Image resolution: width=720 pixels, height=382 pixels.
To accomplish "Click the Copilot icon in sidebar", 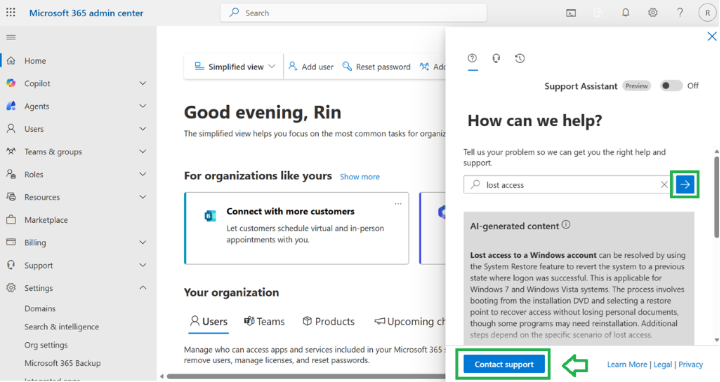I will (11, 83).
